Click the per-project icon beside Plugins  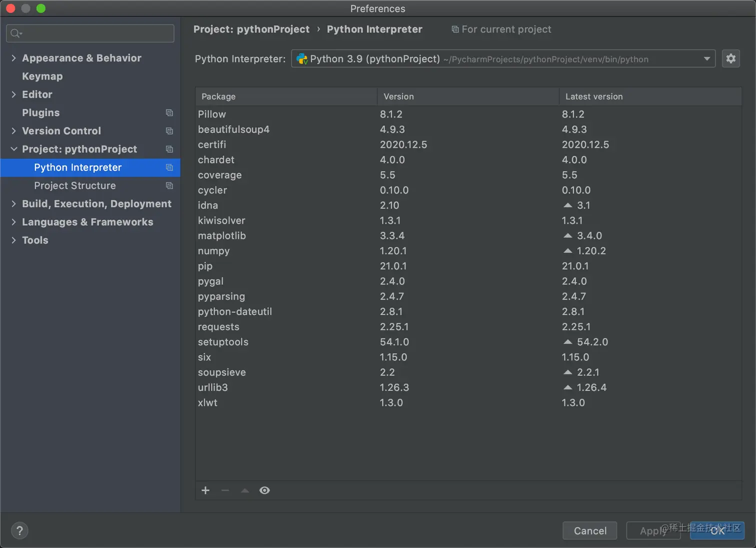[169, 113]
